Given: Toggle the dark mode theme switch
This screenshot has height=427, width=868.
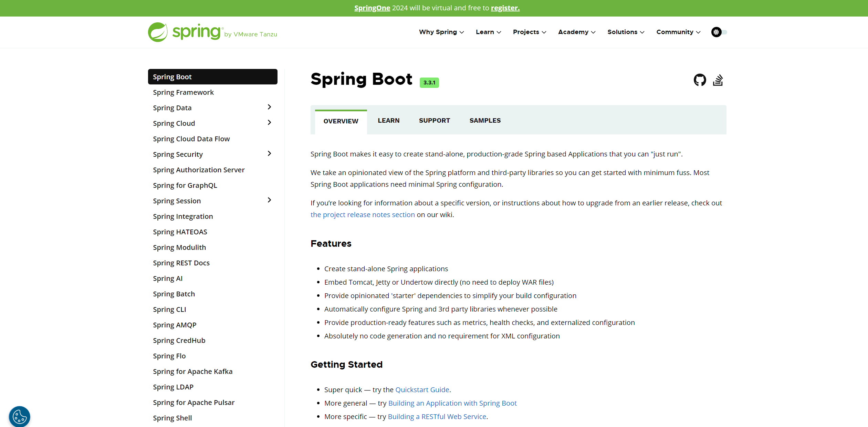Looking at the screenshot, I should [719, 32].
